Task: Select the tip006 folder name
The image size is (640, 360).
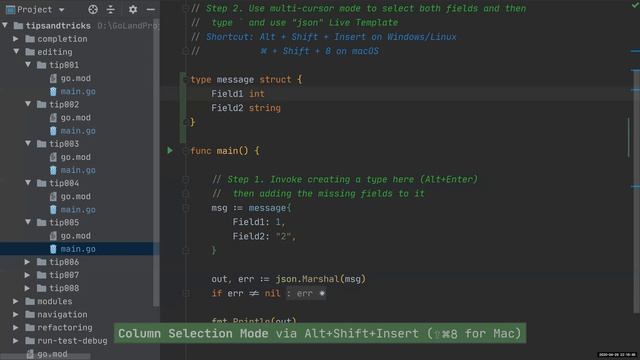Action: point(64,262)
